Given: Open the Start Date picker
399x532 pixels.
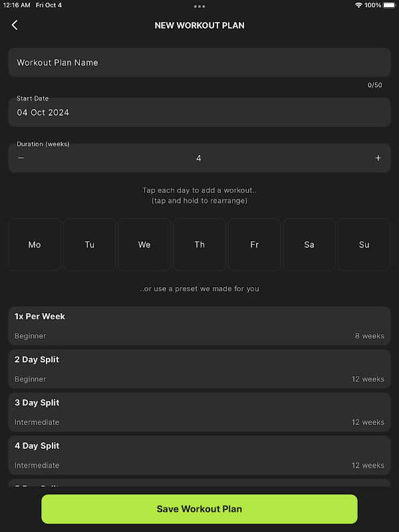Looking at the screenshot, I should tap(199, 112).
